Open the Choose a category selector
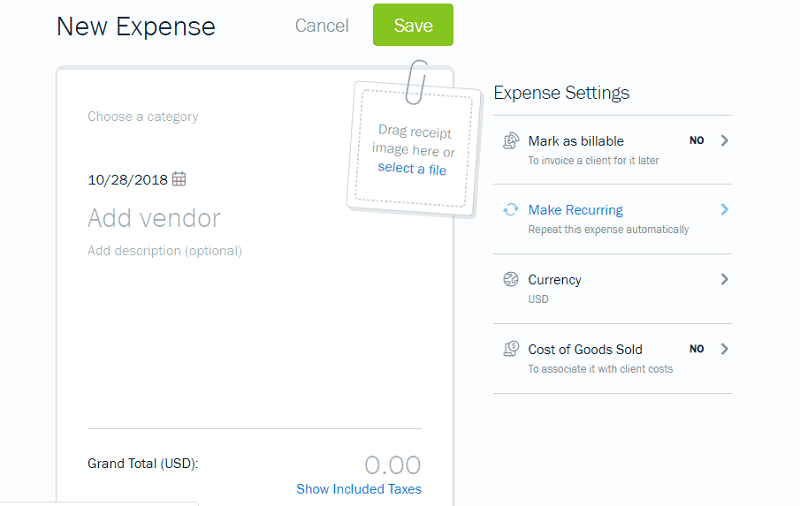 click(x=143, y=117)
